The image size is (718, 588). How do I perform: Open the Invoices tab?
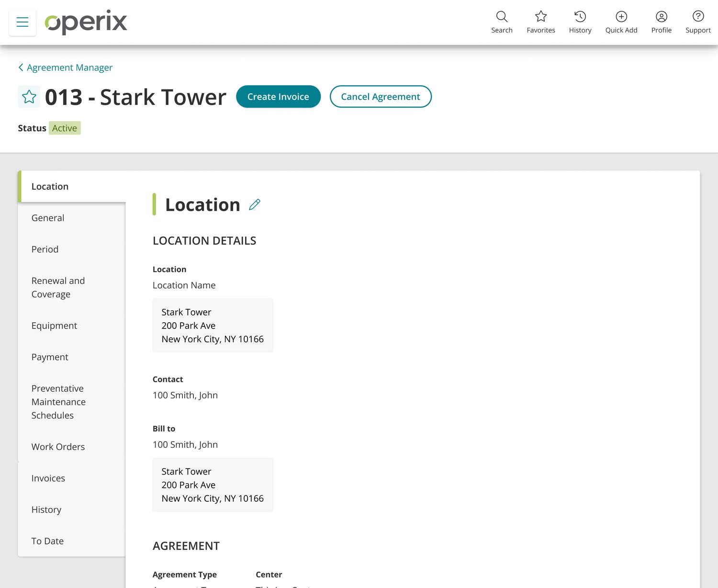pos(72,478)
